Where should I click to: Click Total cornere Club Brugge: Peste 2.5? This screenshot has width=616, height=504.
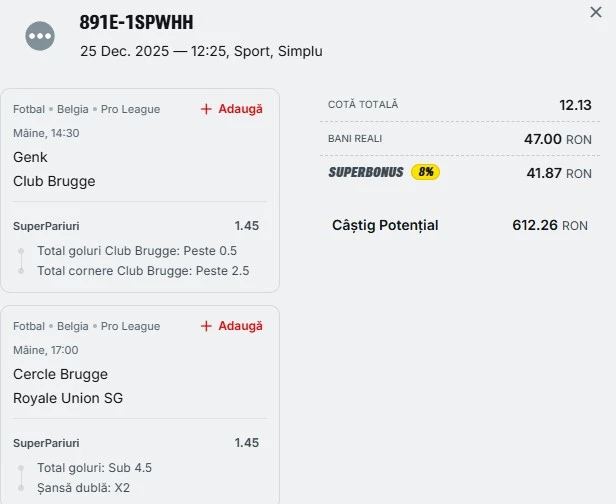pos(143,270)
